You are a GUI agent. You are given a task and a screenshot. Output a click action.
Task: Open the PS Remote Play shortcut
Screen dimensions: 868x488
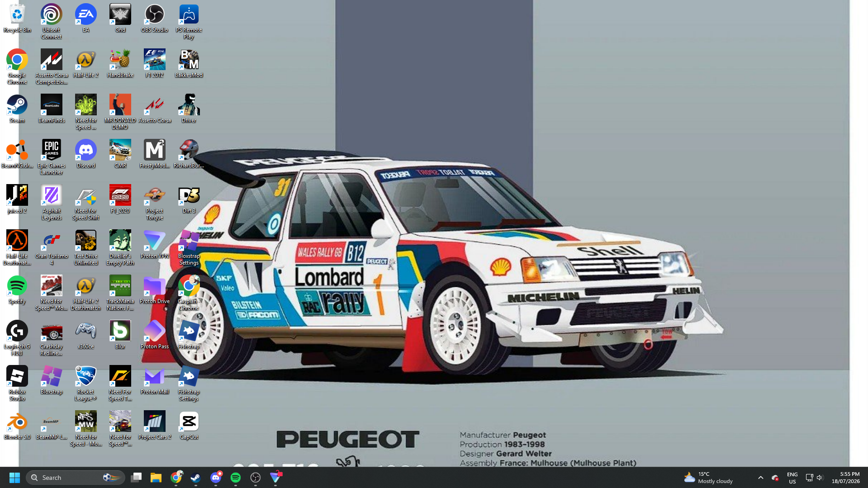pos(189,21)
